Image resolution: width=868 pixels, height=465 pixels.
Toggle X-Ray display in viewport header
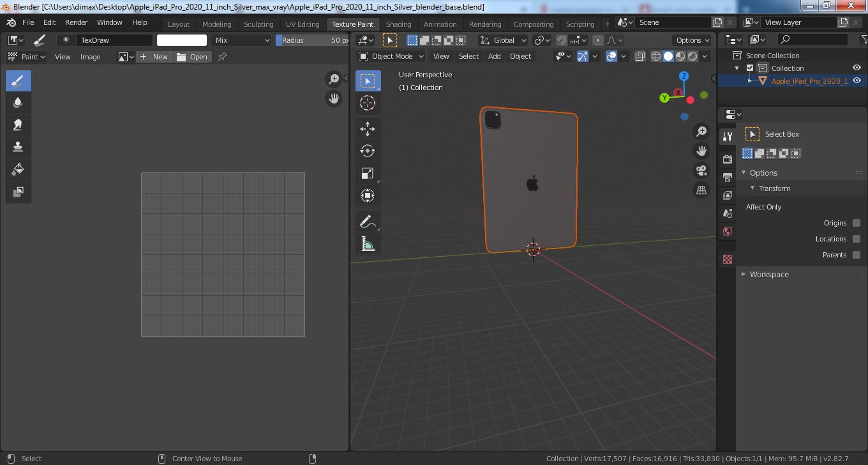[x=640, y=56]
